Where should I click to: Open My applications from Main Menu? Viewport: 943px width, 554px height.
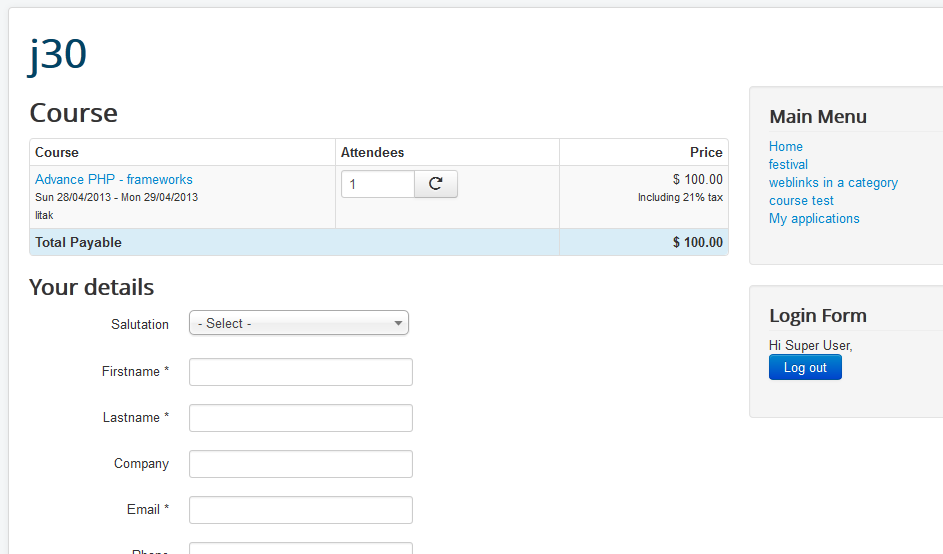pos(814,219)
